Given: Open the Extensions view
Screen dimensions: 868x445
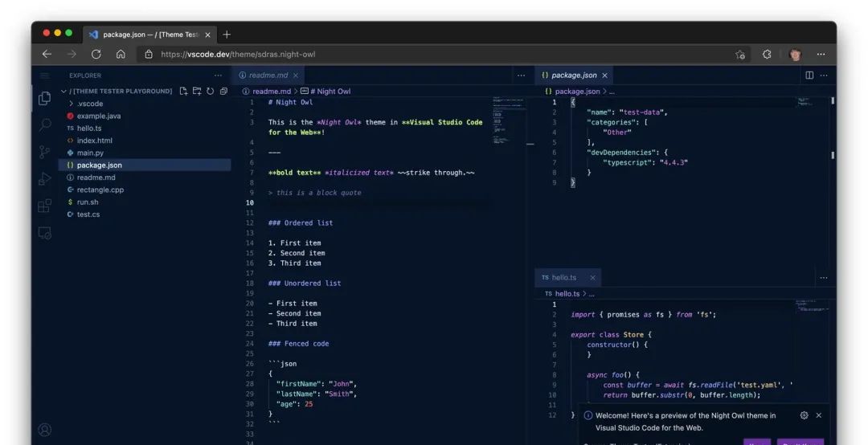Looking at the screenshot, I should 45,206.
